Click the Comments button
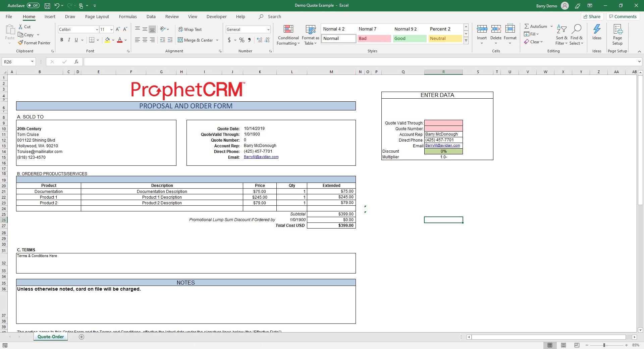The image size is (644, 349). point(623,16)
